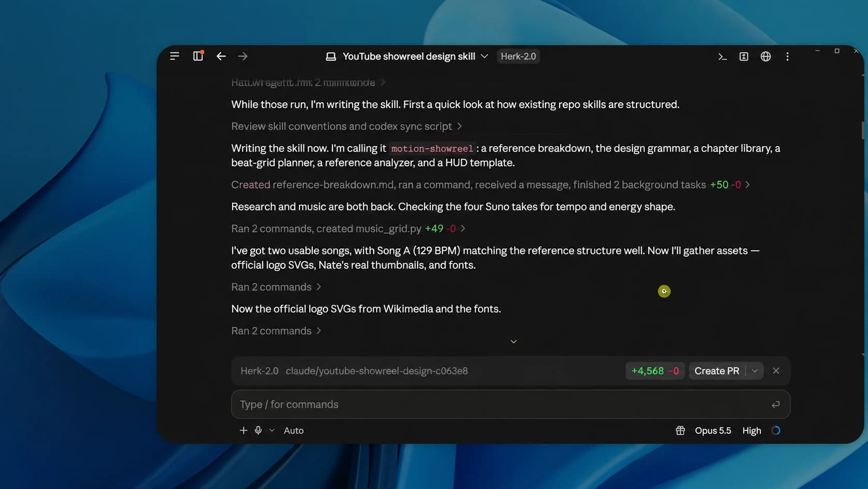Click the Herk-2.0 tag in header
The height and width of the screenshot is (489, 868).
pyautogui.click(x=518, y=56)
